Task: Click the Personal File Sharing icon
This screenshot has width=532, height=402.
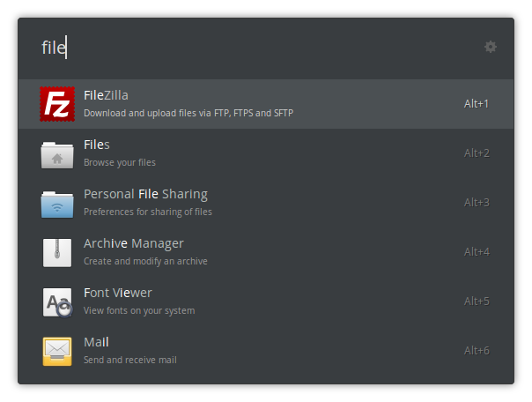Action: pos(57,203)
